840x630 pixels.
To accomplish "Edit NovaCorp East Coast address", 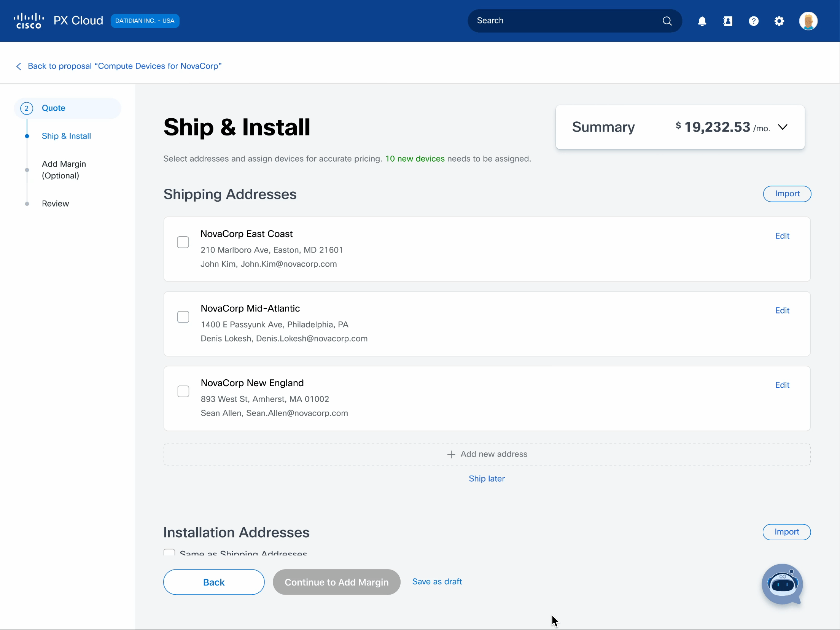I will point(782,236).
